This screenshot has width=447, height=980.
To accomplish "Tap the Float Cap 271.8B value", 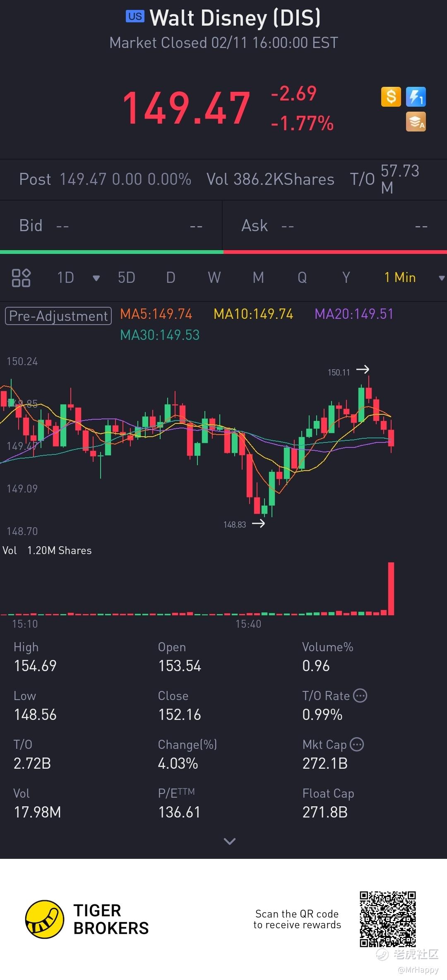I will 325,812.
